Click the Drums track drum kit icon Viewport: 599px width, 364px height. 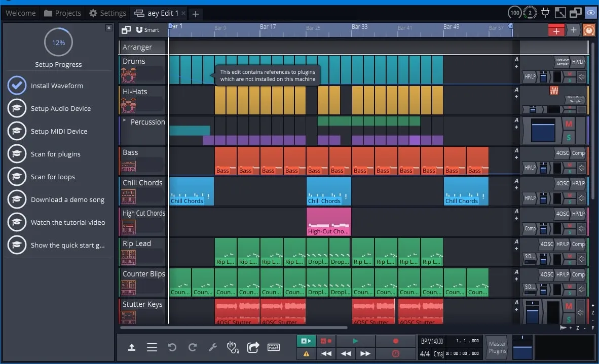pyautogui.click(x=128, y=75)
